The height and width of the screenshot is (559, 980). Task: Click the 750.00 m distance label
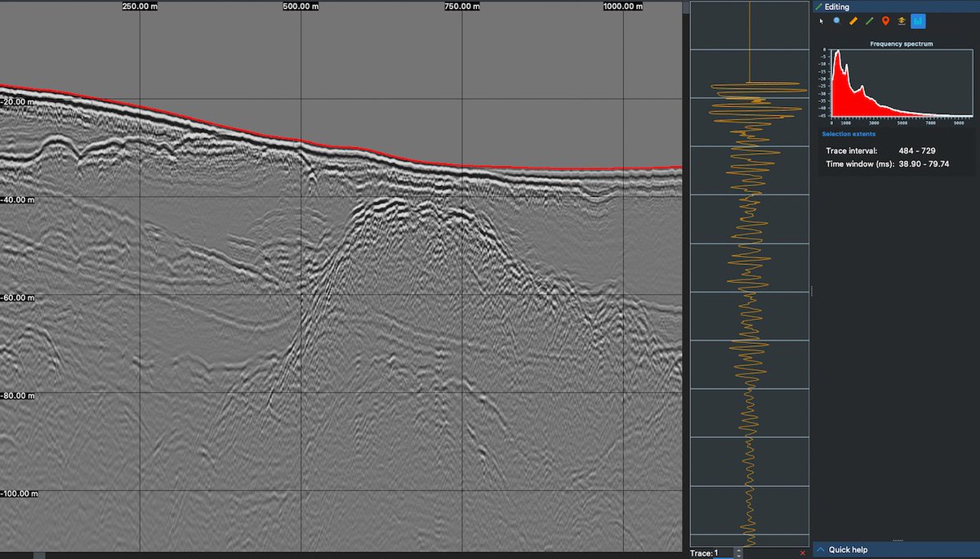[462, 6]
